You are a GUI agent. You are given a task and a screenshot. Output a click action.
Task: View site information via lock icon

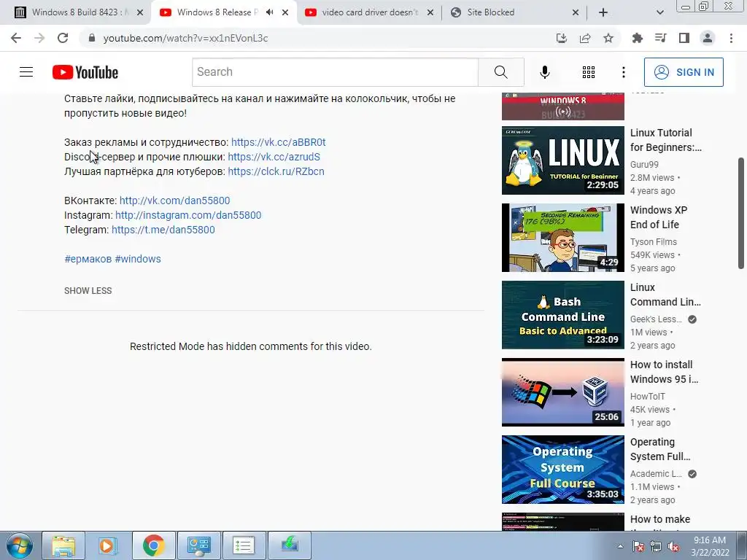coord(92,38)
